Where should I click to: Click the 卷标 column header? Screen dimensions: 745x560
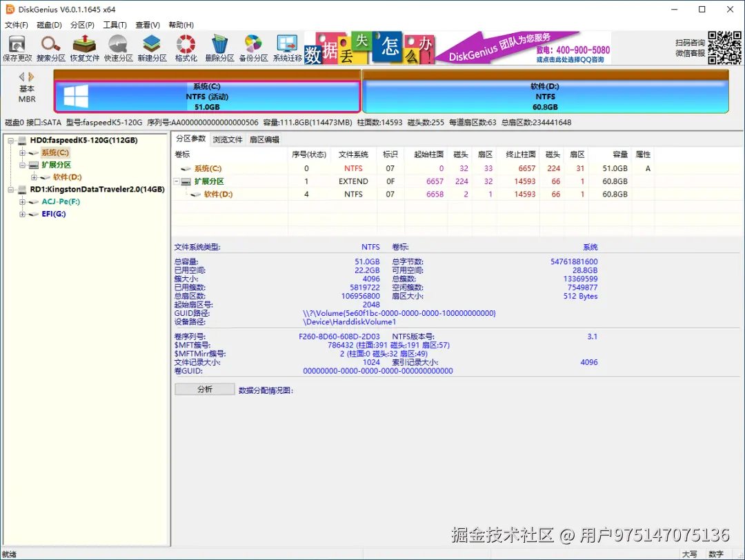pyautogui.click(x=230, y=154)
